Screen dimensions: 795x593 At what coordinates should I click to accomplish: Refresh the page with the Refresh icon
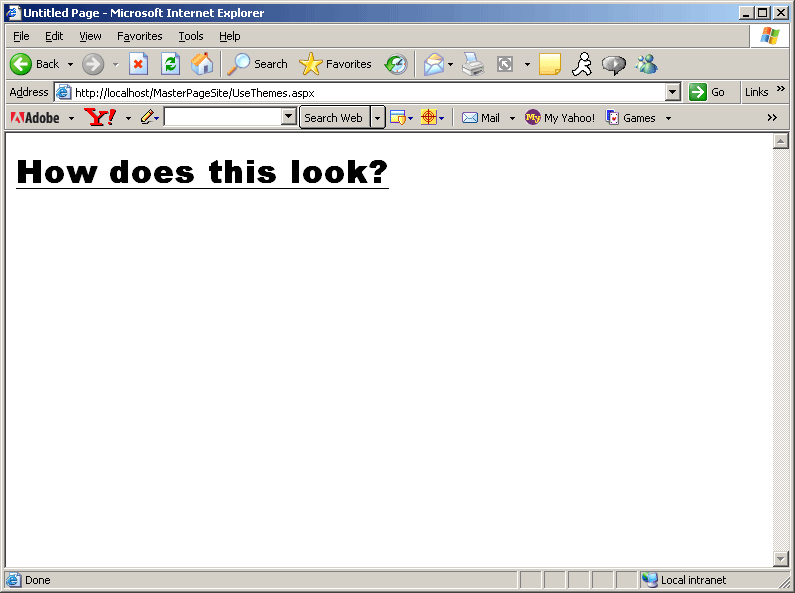pyautogui.click(x=170, y=64)
